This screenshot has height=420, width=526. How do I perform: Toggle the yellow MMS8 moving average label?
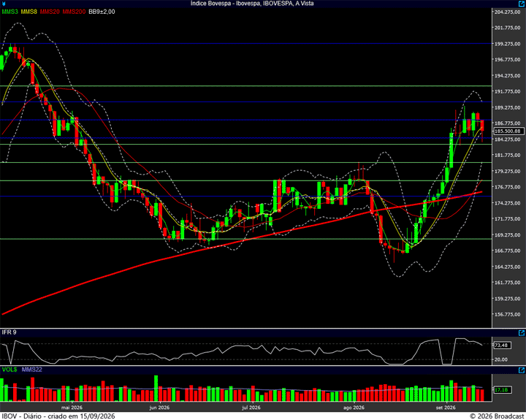tap(28, 12)
